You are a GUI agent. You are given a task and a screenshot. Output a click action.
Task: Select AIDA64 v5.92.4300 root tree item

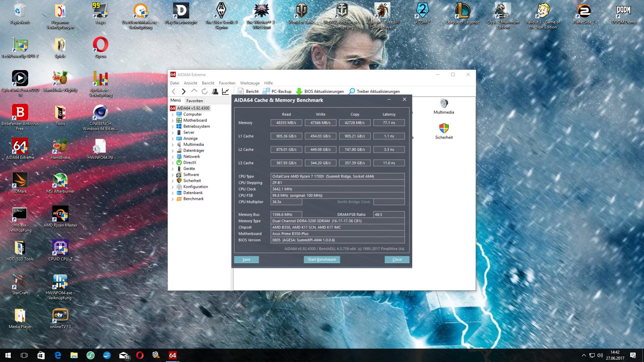pyautogui.click(x=190, y=108)
